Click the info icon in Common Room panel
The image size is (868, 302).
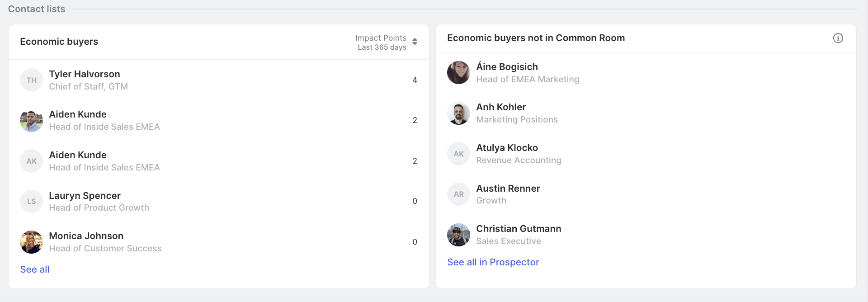click(838, 38)
